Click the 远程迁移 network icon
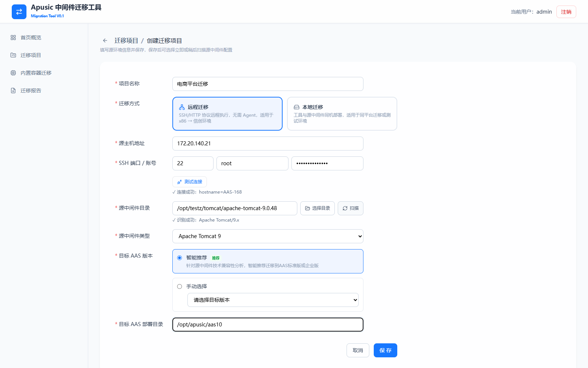 182,107
